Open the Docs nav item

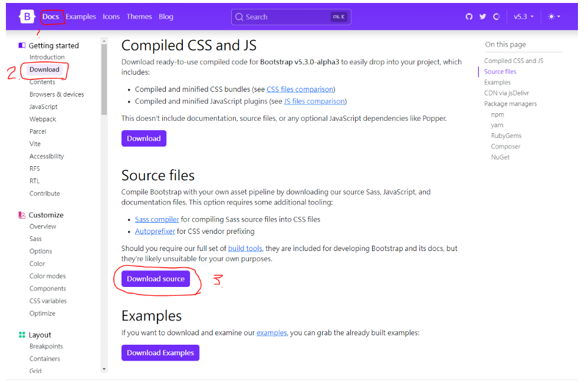click(51, 17)
